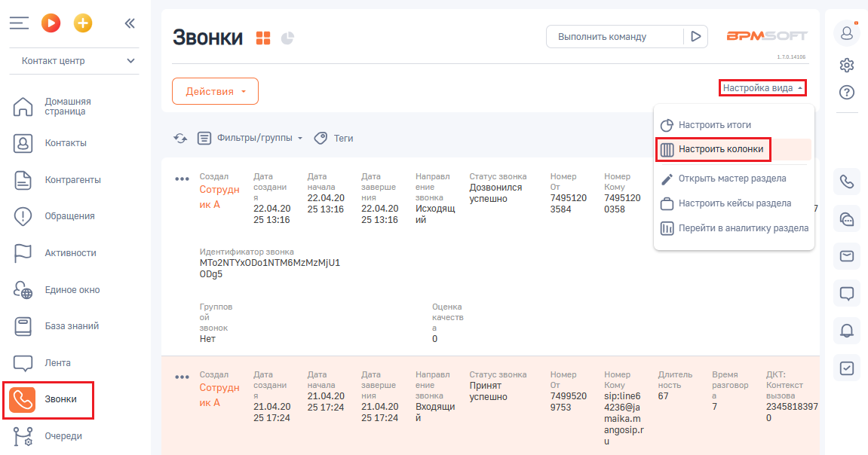Open Сотрудник А link in the first call row
The image size is (868, 455).
pos(219,197)
